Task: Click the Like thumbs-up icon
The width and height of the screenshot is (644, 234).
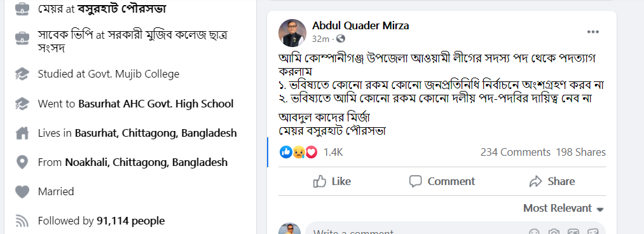Action: [x=320, y=181]
